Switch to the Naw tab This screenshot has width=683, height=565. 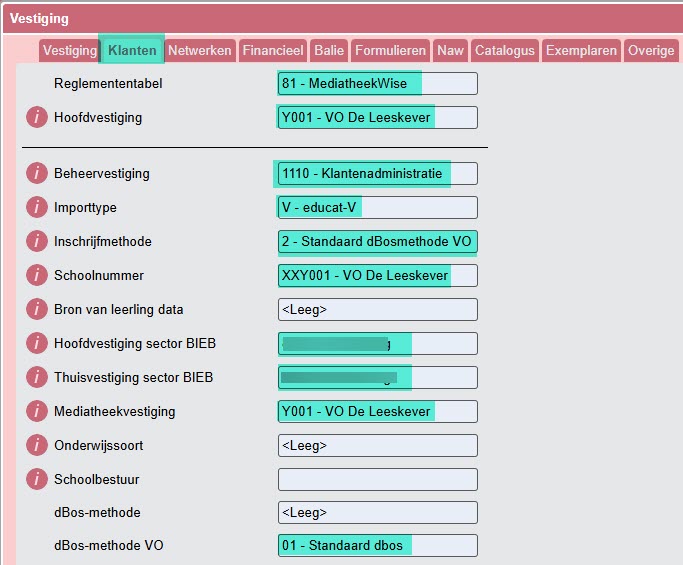click(x=450, y=51)
